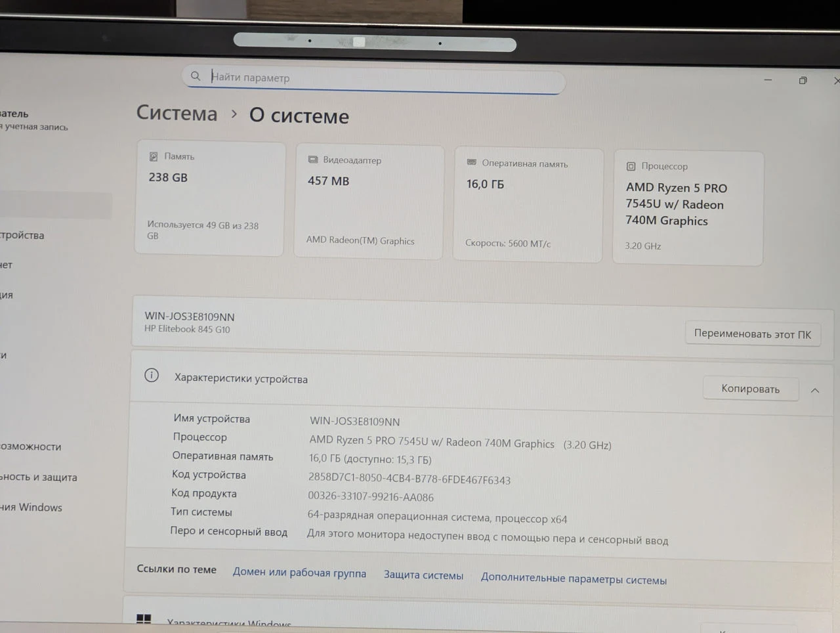The image size is (840, 633).
Task: Select "HP Elitebook 845 G10" model text
Action: [187, 329]
